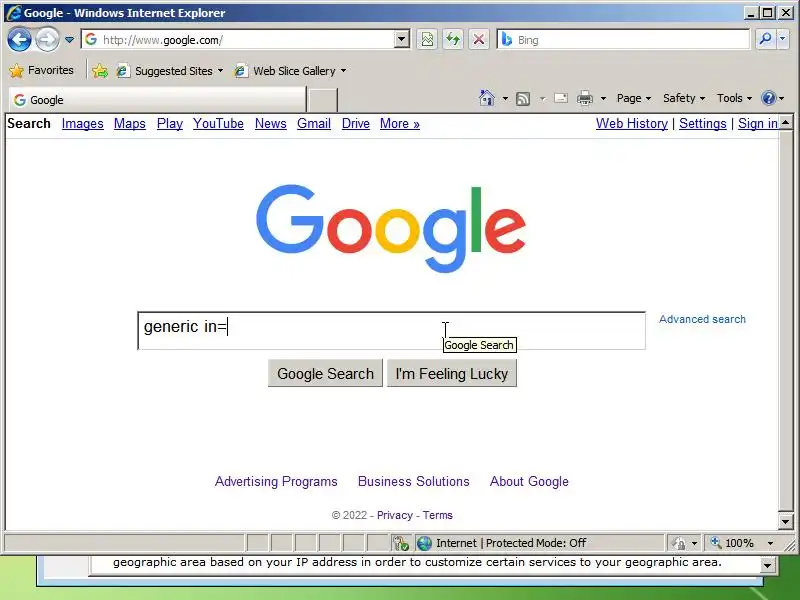The width and height of the screenshot is (800, 600).
Task: Open the Terms link
Action: pos(437,515)
